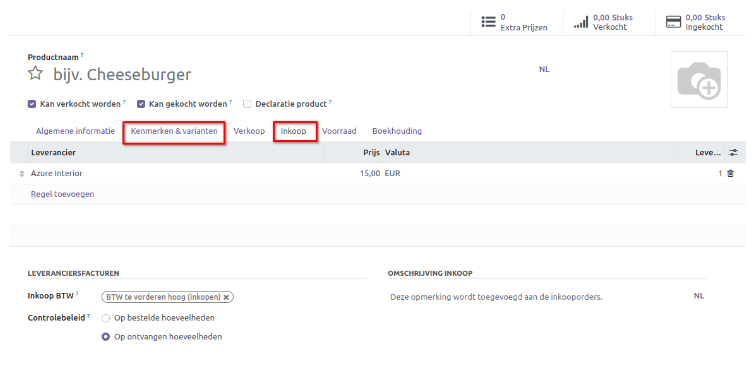Viewport: 752px width, 377px height.
Task: Mark product as favorite with star icon
Action: pos(35,73)
